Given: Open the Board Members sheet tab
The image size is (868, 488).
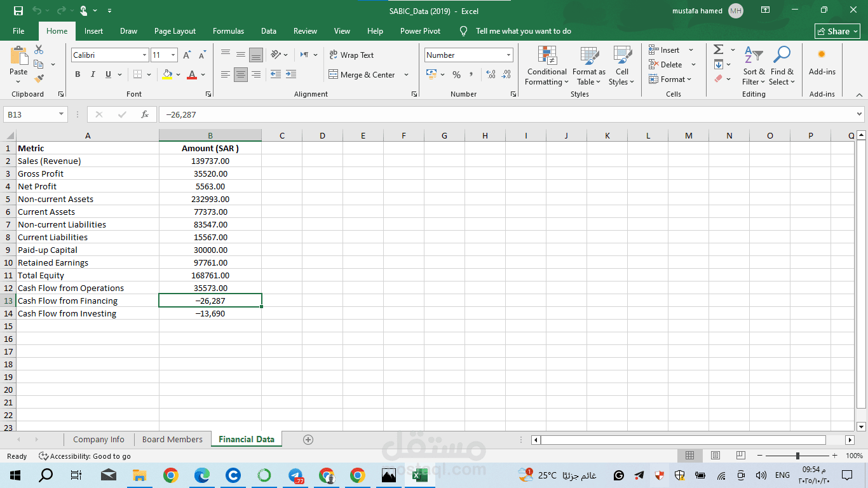Looking at the screenshot, I should (x=172, y=439).
